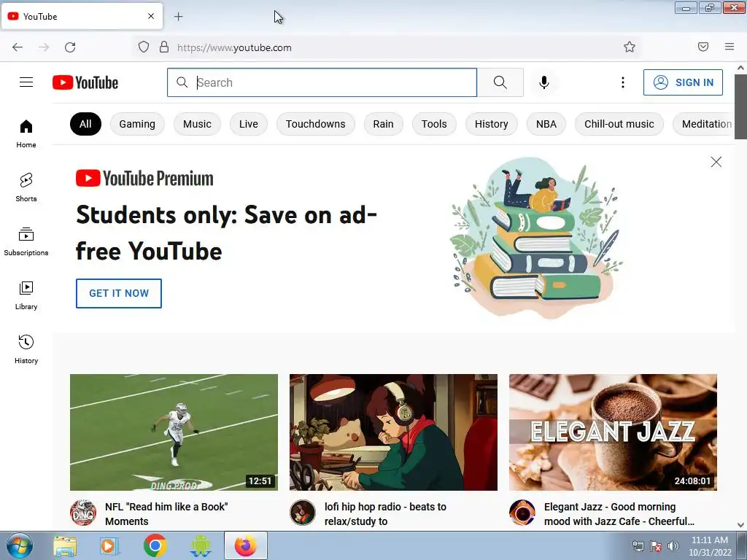Image resolution: width=747 pixels, height=560 pixels.
Task: Search with your voice microphone icon
Action: 544,82
